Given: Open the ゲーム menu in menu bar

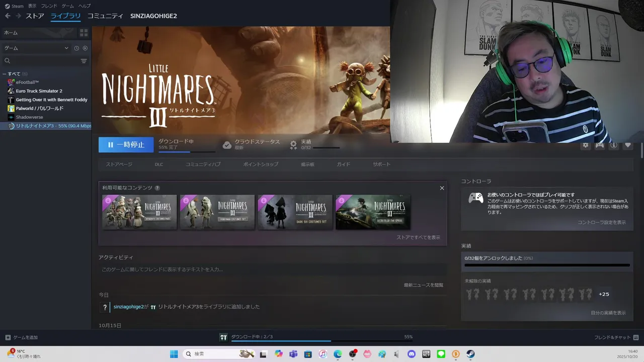Looking at the screenshot, I should pyautogui.click(x=67, y=6).
